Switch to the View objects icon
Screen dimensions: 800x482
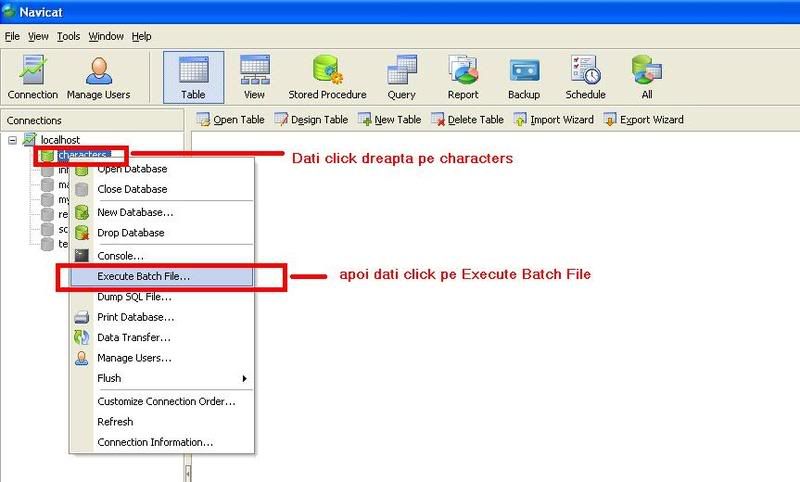pos(254,76)
